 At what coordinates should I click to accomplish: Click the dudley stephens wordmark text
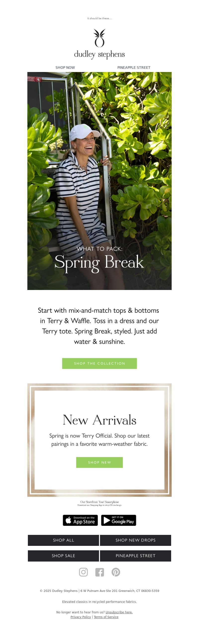pyautogui.click(x=99, y=55)
